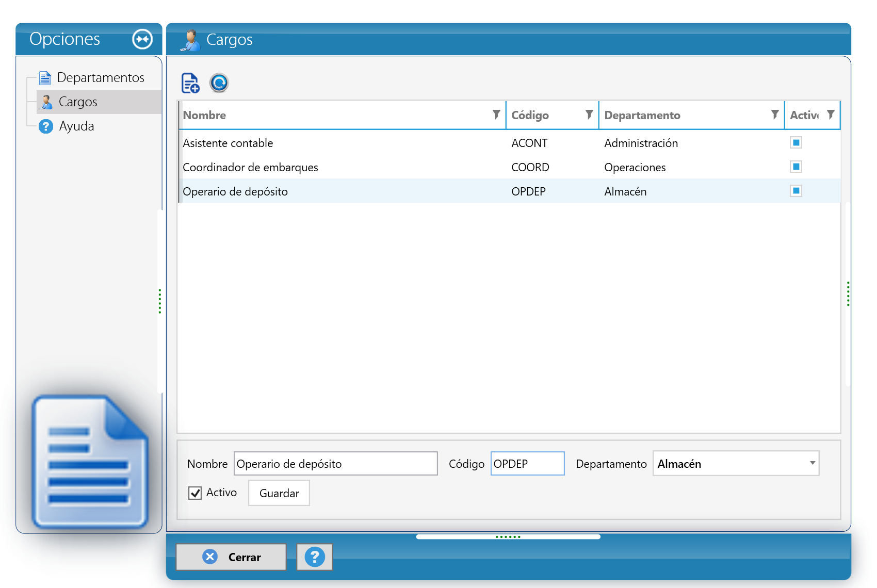Toggle Activo checkbox for Asistente contable
Viewport: 877px width, 588px height.
point(796,142)
